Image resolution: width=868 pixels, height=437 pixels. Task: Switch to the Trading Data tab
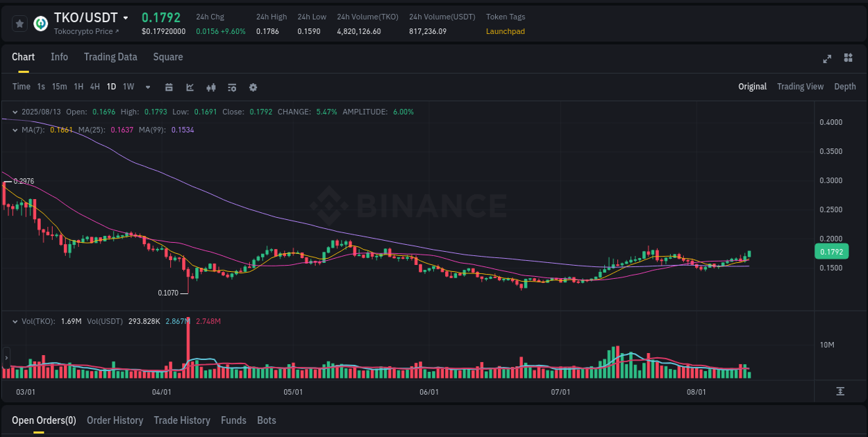click(x=110, y=57)
